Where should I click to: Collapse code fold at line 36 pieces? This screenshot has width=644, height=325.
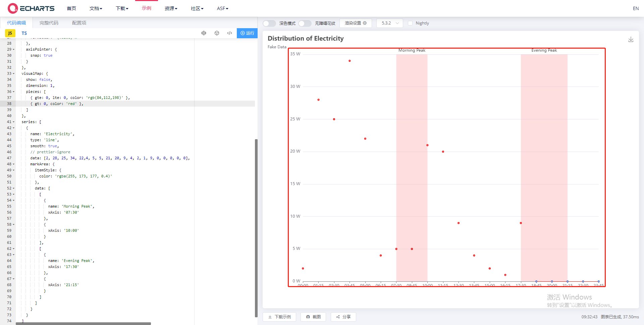point(14,92)
